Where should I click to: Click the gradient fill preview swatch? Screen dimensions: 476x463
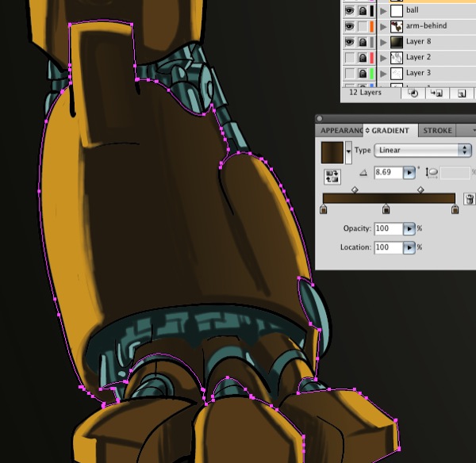coord(332,152)
